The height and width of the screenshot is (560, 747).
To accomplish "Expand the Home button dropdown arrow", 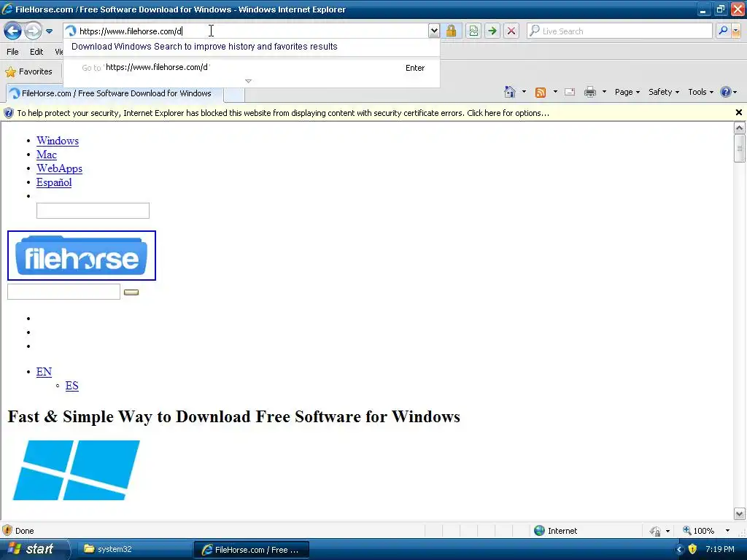I will click(x=524, y=92).
